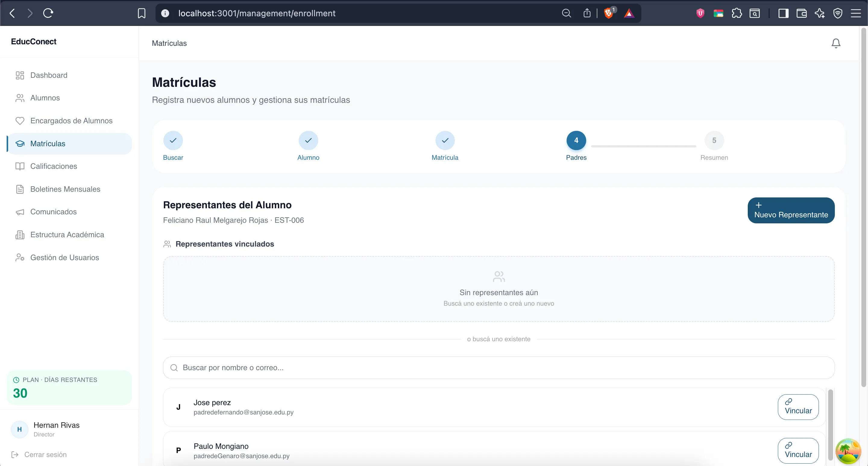Open Boletines Mensuales in the sidebar
The width and height of the screenshot is (868, 466).
point(65,189)
